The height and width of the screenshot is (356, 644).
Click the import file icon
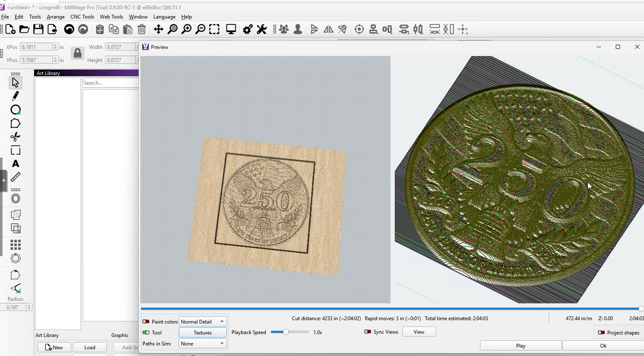coord(52,29)
